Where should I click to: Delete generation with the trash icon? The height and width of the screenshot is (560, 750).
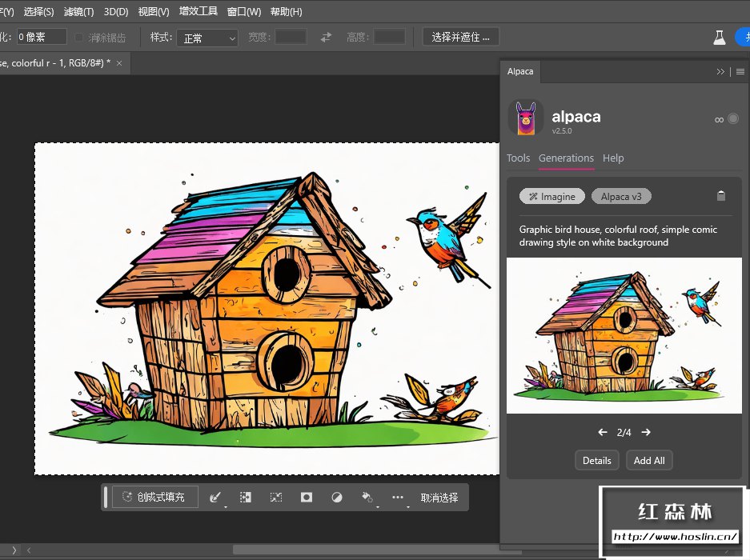pyautogui.click(x=720, y=196)
